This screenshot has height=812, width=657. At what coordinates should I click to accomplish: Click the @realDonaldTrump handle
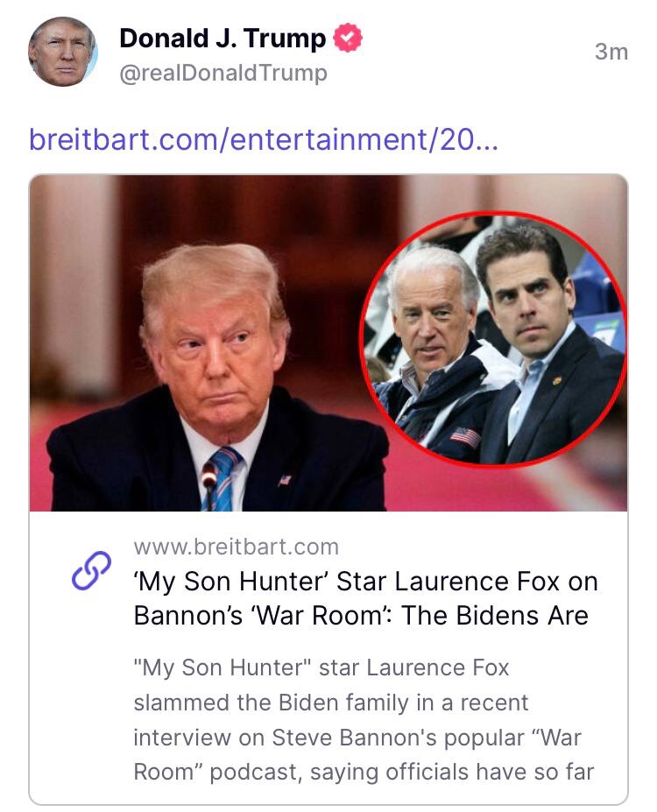click(x=223, y=74)
